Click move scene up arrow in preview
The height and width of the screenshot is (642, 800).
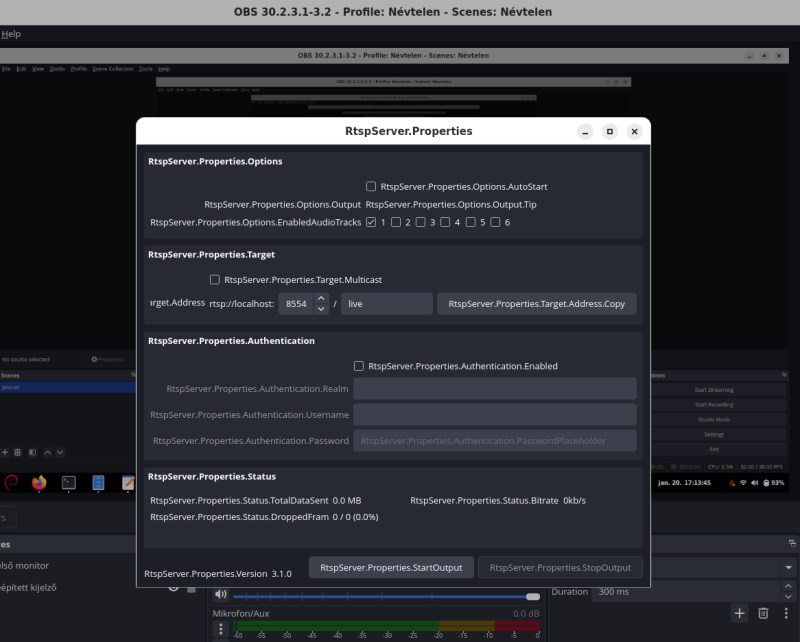pos(47,452)
